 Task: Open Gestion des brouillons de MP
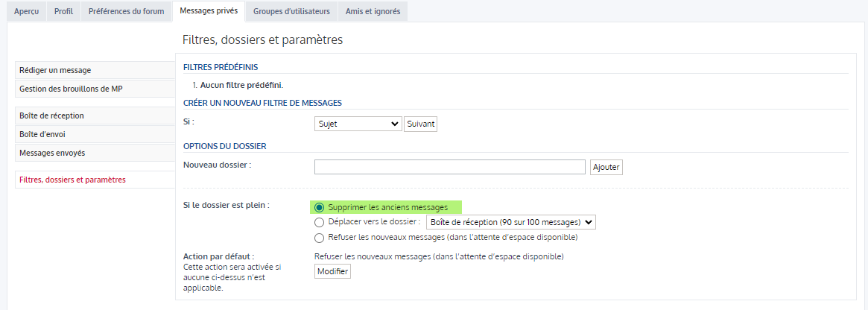[70, 89]
